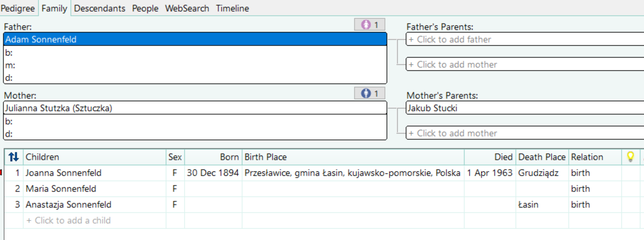Select child Anastazja Sonnenfeld

pyautogui.click(x=68, y=205)
